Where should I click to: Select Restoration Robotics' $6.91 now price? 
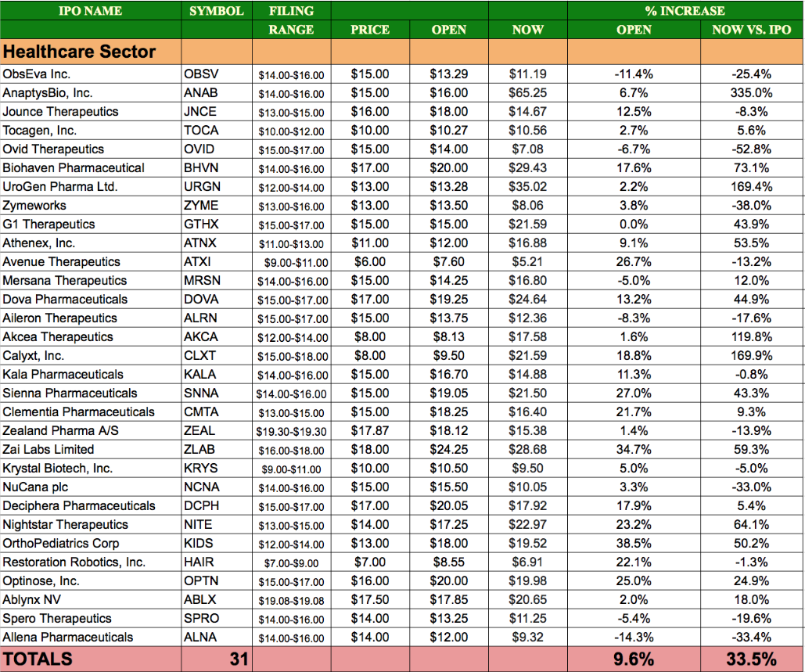click(528, 562)
